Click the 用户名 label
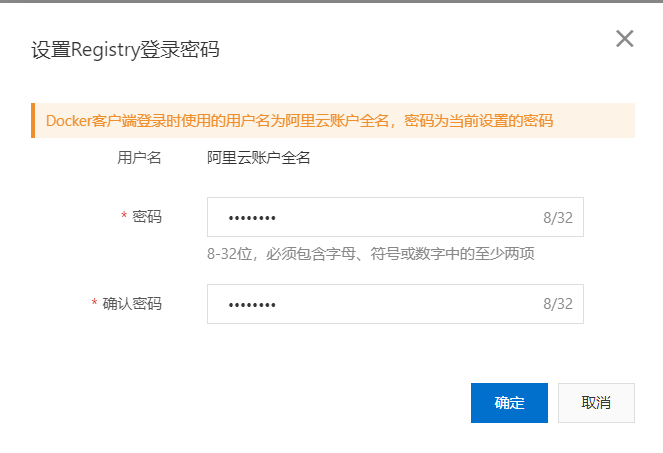 point(140,157)
